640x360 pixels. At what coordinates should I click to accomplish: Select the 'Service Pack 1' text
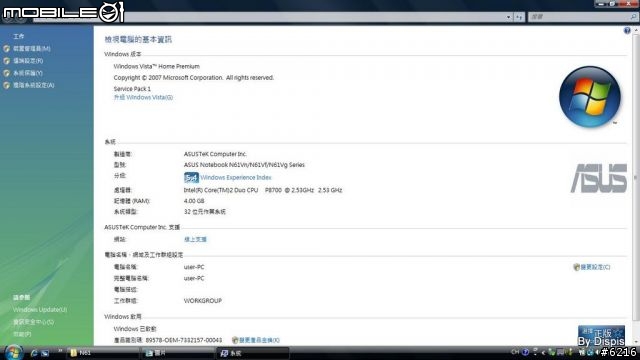coord(132,89)
